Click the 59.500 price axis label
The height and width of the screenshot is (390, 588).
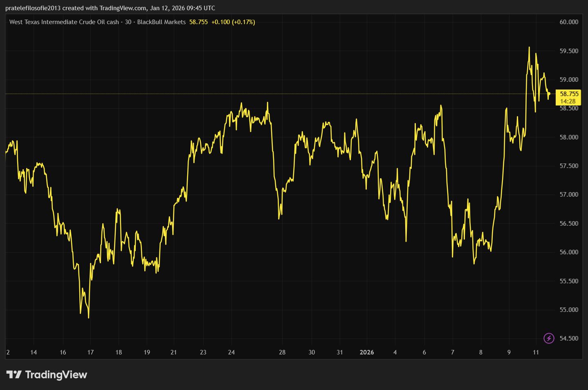(x=569, y=51)
